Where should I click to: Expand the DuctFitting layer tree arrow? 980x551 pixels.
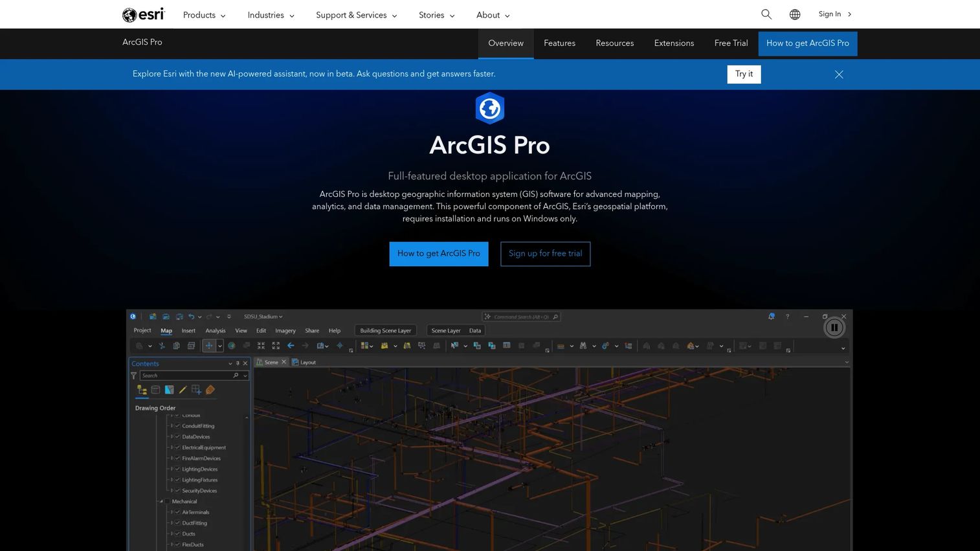172,523
